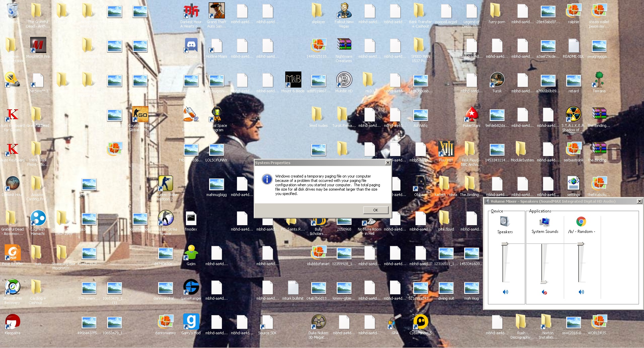Open the Legend of Zelda folder
The height and width of the screenshot is (348, 644).
472,11
